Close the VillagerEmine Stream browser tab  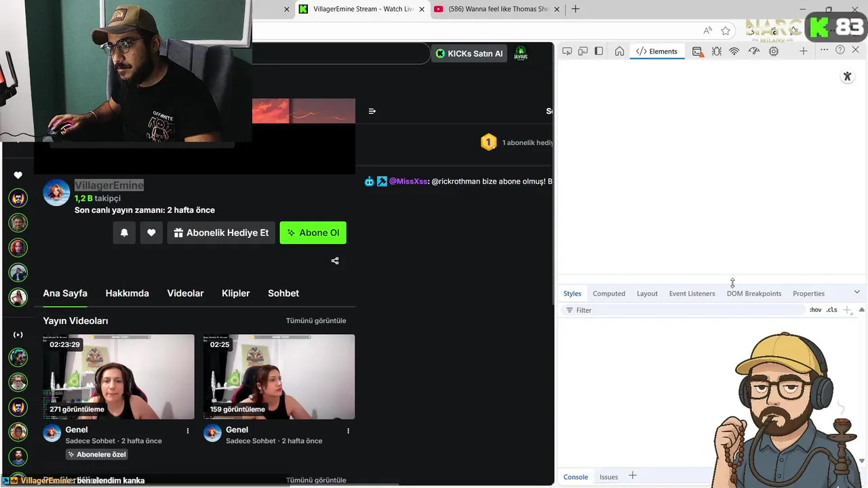pos(422,9)
